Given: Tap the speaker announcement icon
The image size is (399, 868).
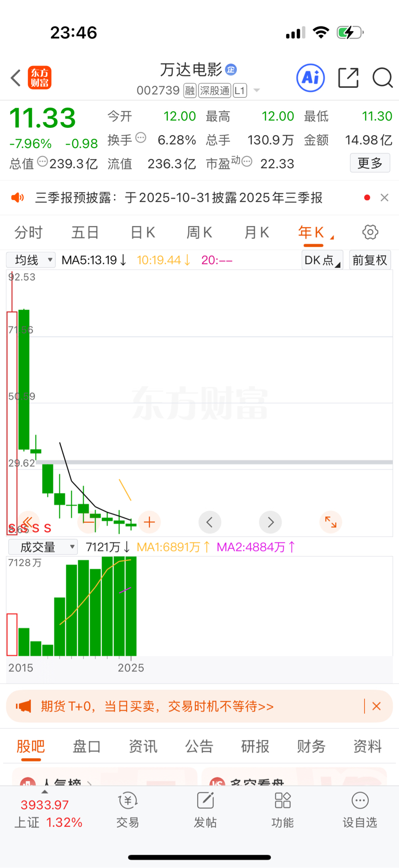Looking at the screenshot, I should 18,198.
